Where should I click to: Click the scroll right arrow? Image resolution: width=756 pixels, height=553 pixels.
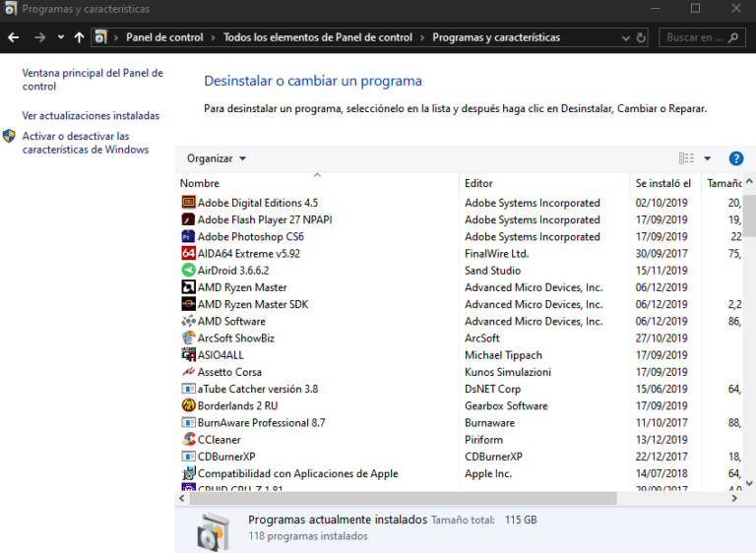[734, 498]
